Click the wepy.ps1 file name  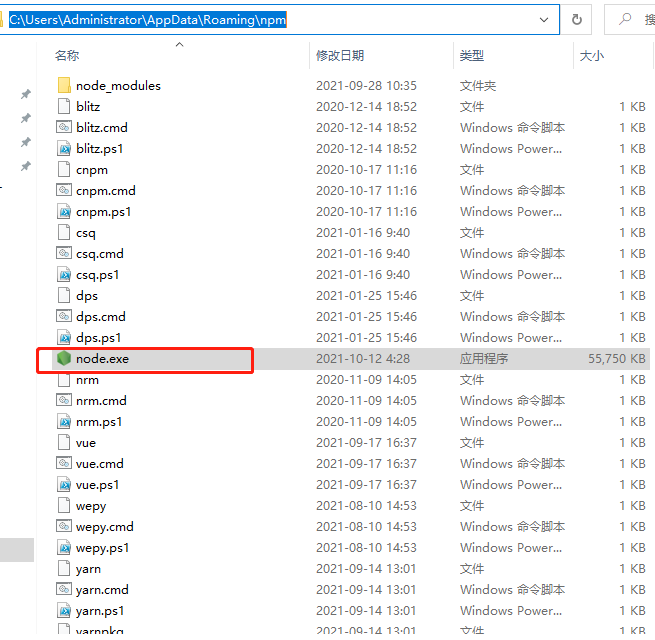[102, 548]
